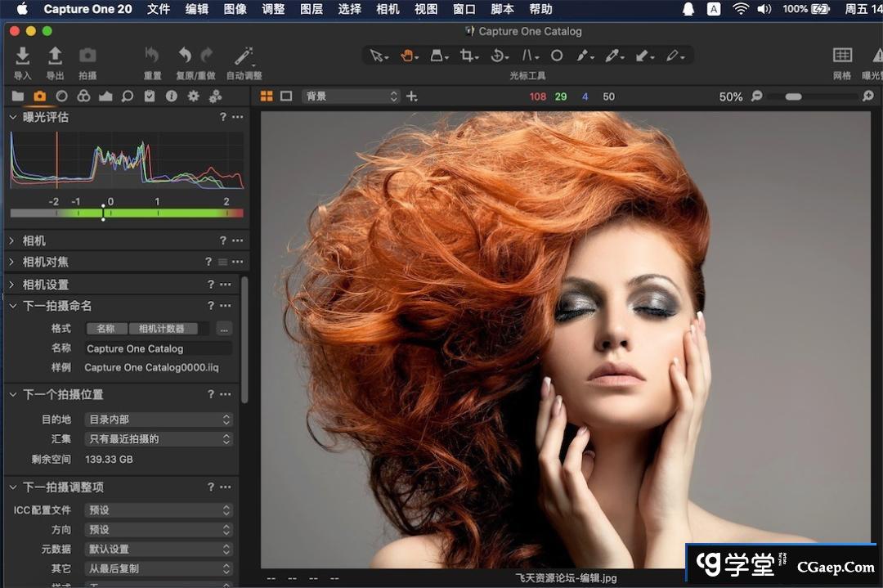Open the 调整 menu in menu bar
The width and height of the screenshot is (883, 588).
coord(273,9)
